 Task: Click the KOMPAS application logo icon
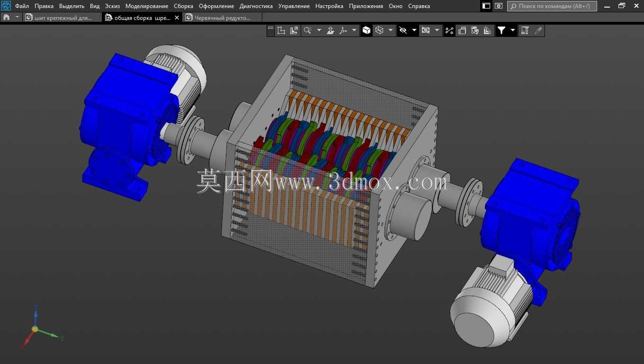coord(6,6)
